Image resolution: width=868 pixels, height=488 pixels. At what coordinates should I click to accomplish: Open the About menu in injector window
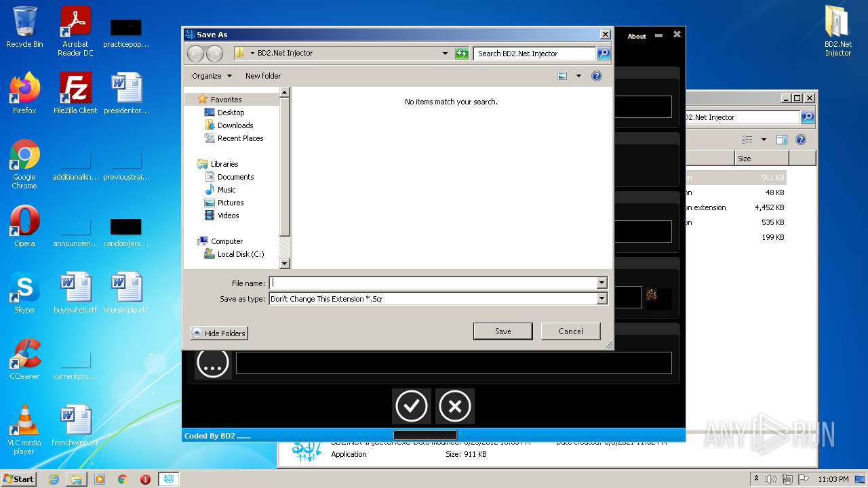click(x=637, y=37)
